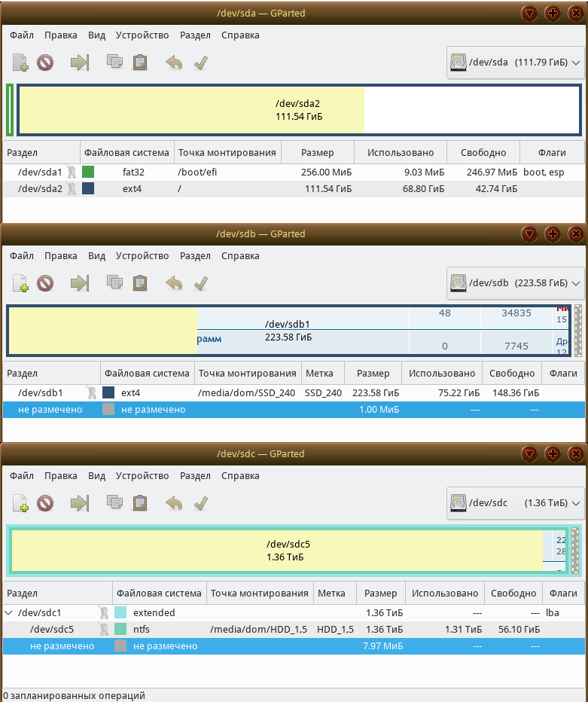
Task: Open the /dev/sdc device selector dropdown
Action: [x=516, y=502]
